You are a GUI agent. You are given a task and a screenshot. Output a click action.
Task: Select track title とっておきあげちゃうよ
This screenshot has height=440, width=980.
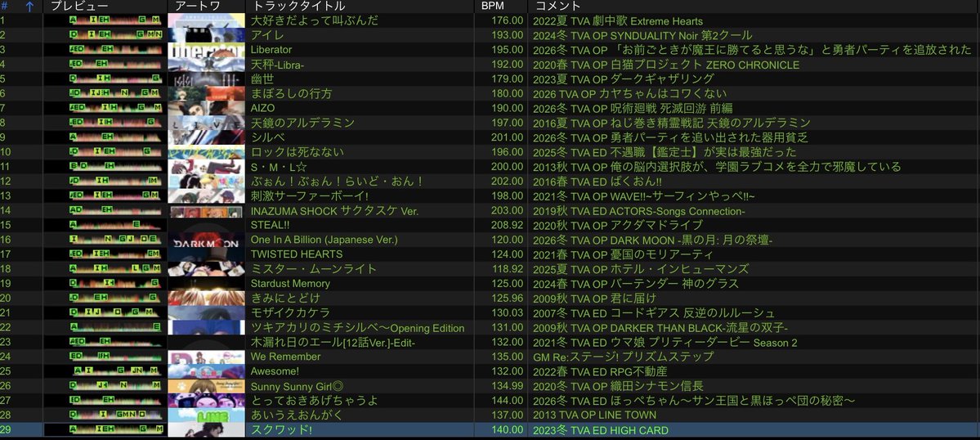pyautogui.click(x=315, y=401)
